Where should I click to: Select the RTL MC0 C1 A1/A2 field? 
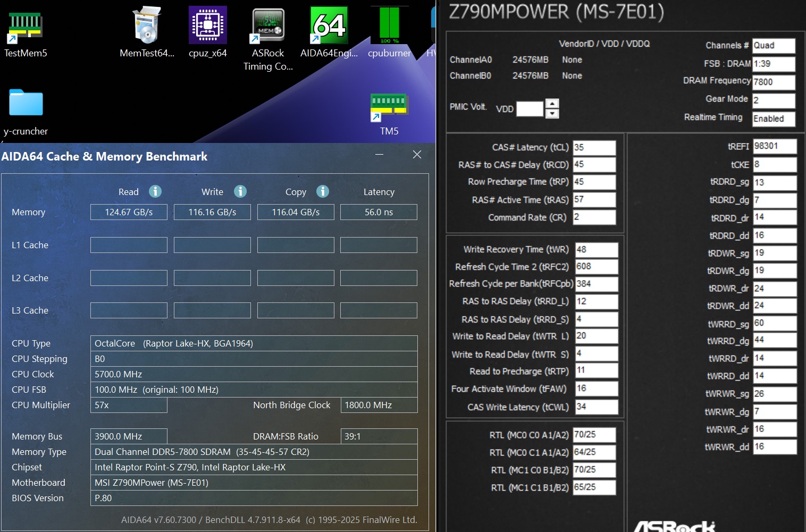tap(594, 452)
